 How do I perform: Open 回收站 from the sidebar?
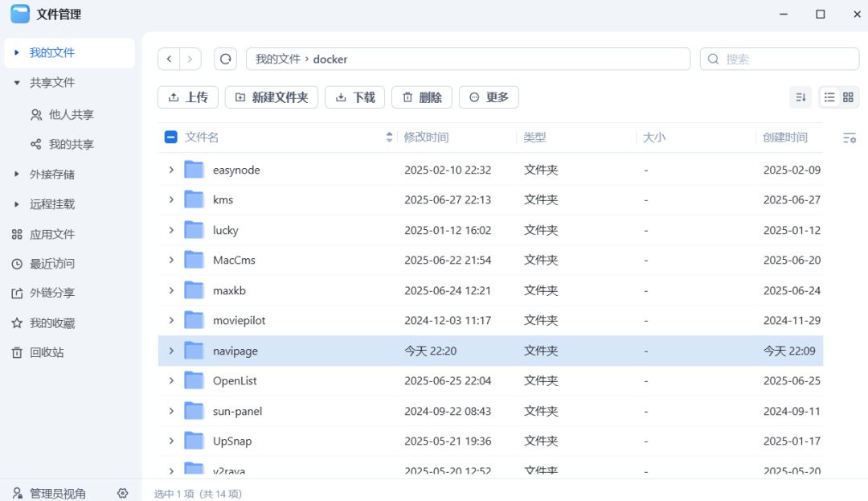point(47,352)
